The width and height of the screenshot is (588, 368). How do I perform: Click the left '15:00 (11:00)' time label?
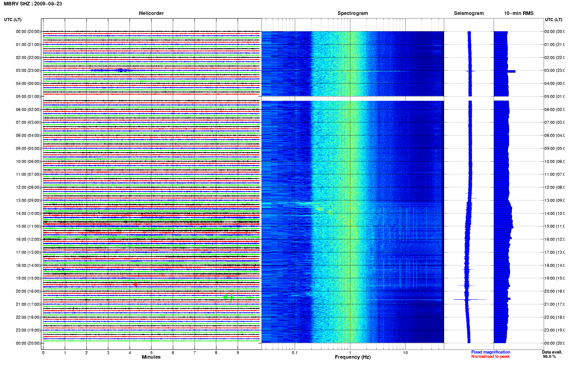pos(28,226)
